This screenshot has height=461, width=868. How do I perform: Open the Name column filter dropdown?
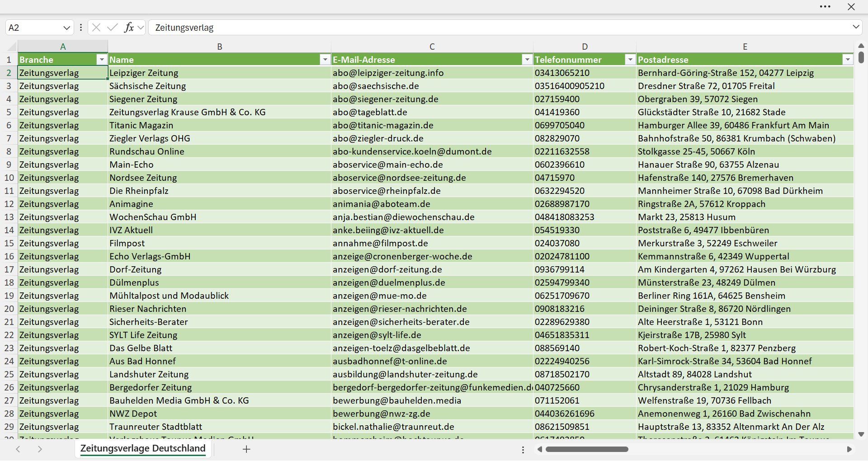click(x=325, y=60)
